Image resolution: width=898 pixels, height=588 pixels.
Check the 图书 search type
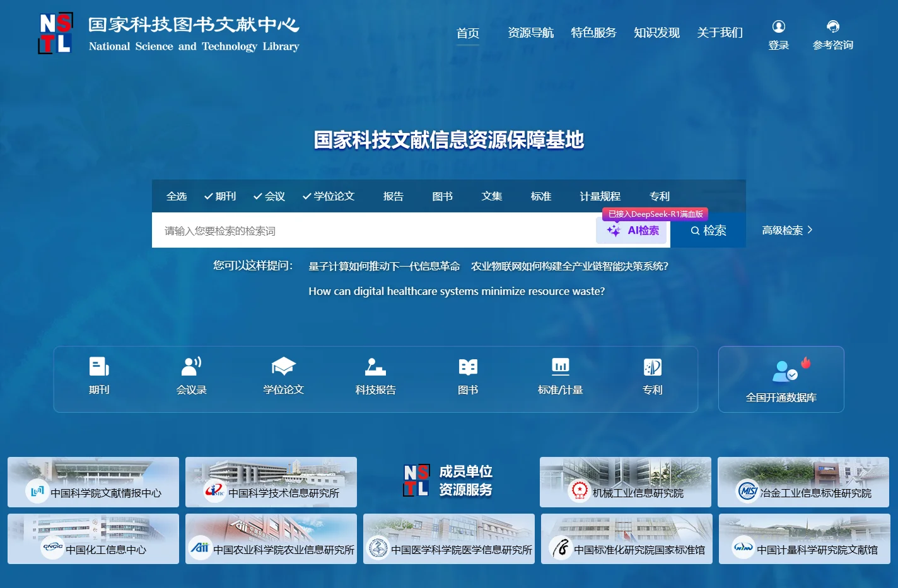tap(443, 196)
